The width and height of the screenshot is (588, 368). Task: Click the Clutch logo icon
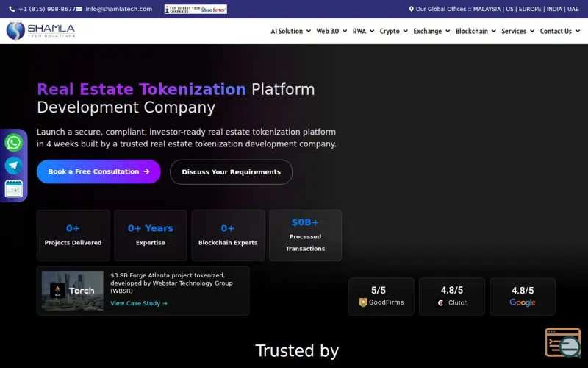pyautogui.click(x=440, y=302)
